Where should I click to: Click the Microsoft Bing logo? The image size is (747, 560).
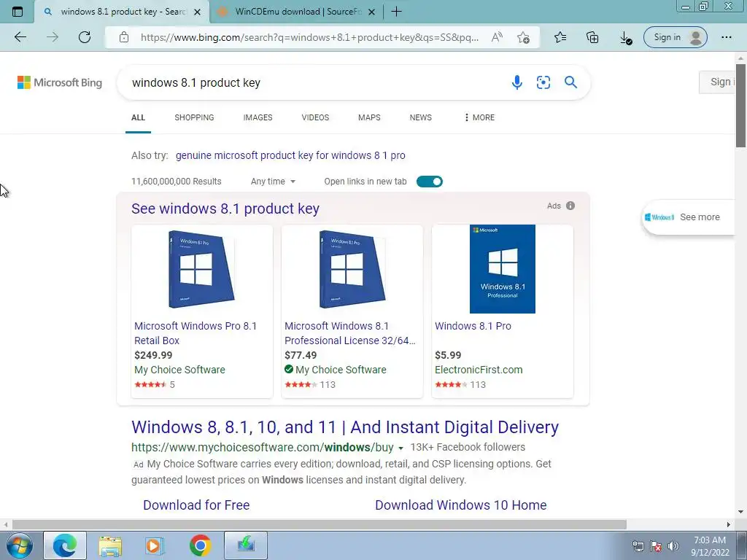[x=60, y=82]
